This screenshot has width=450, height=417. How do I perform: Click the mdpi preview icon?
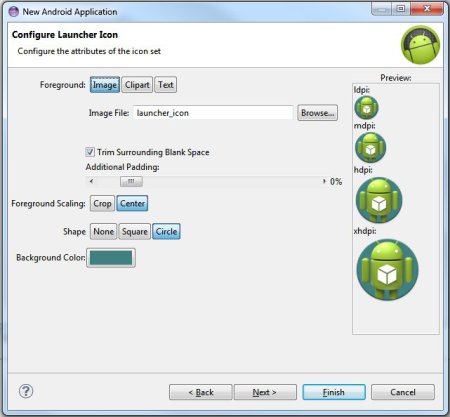pyautogui.click(x=370, y=147)
